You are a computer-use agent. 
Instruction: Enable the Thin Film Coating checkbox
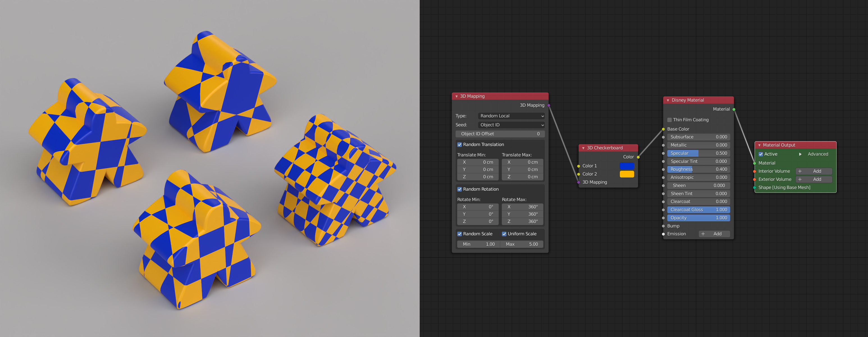[669, 120]
